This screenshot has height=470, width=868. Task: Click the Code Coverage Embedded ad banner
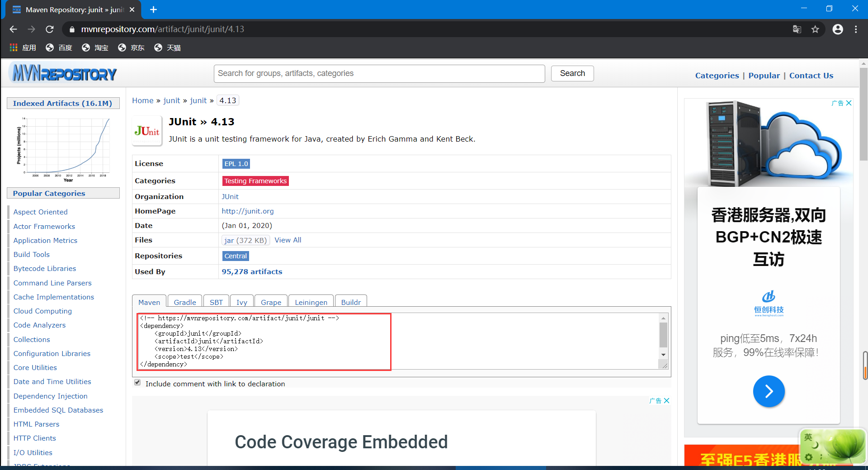pos(401,438)
